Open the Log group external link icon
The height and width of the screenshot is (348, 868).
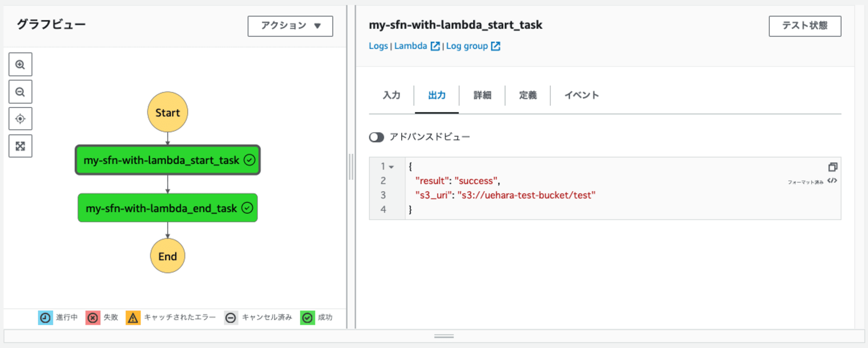pos(496,46)
